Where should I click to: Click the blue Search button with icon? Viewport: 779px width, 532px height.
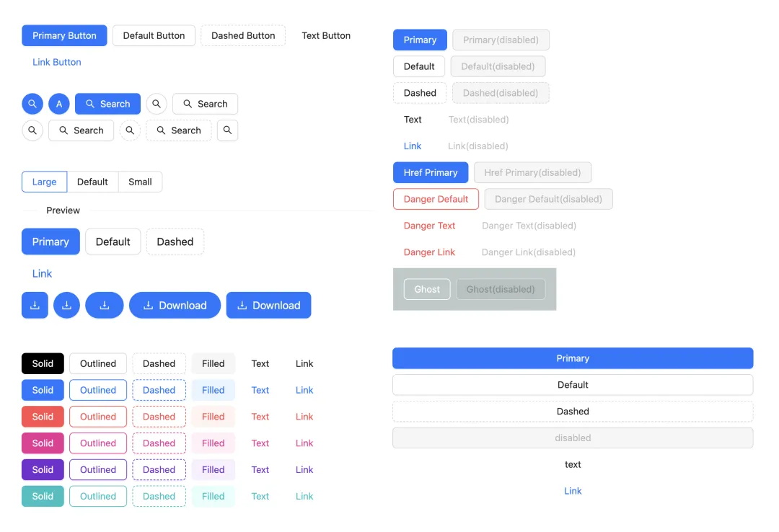(x=107, y=104)
